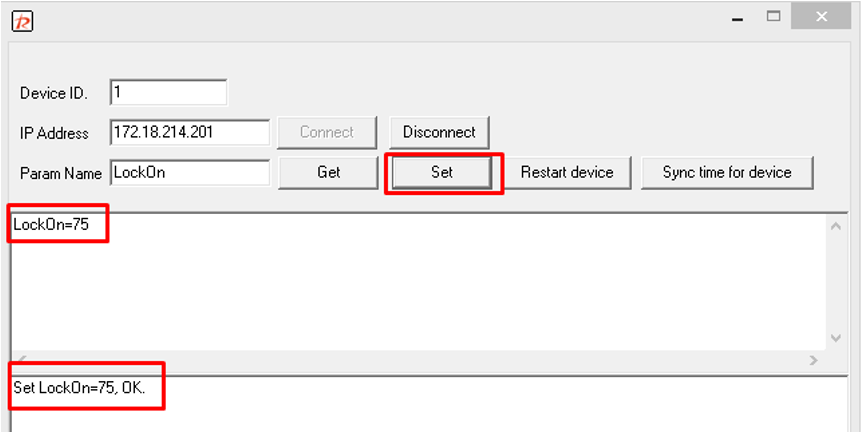Click Sync time for device
863x441 pixels.
727,172
